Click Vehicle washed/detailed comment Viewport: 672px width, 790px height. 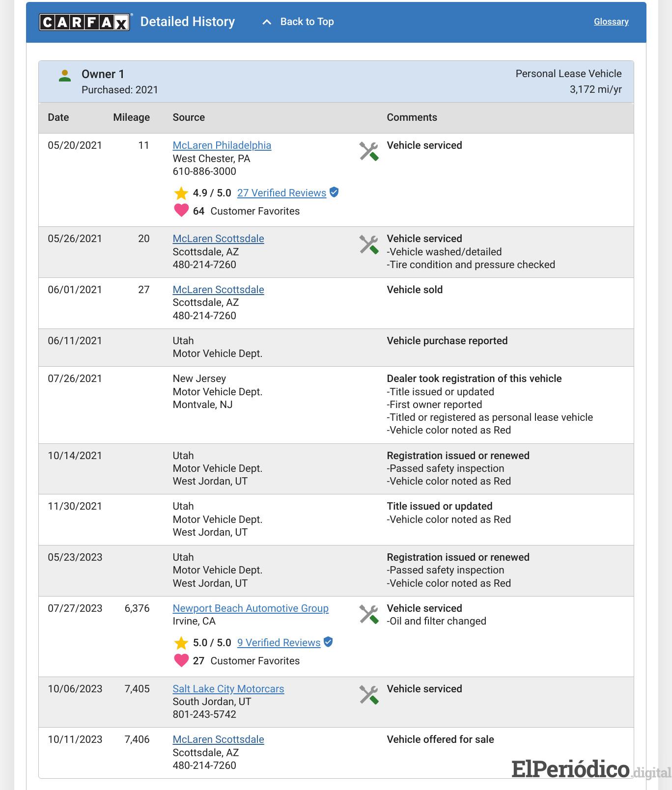[444, 252]
